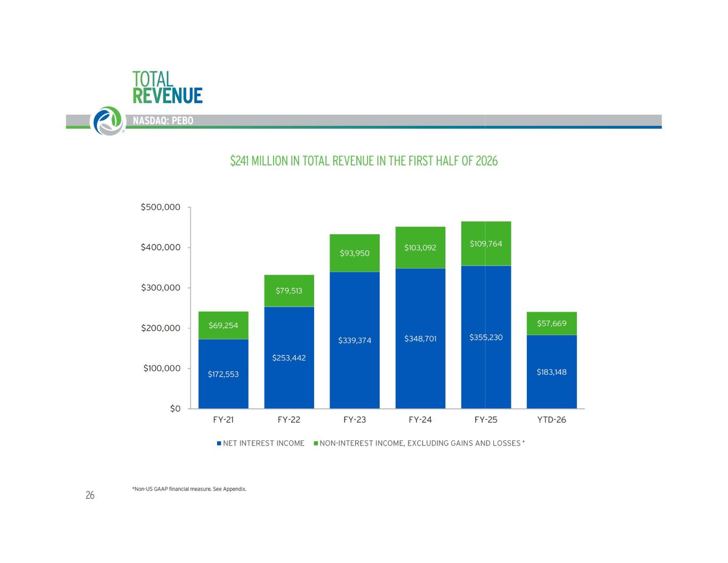Click the green Non-Interest Income legend square
The image size is (728, 563).
(315, 443)
